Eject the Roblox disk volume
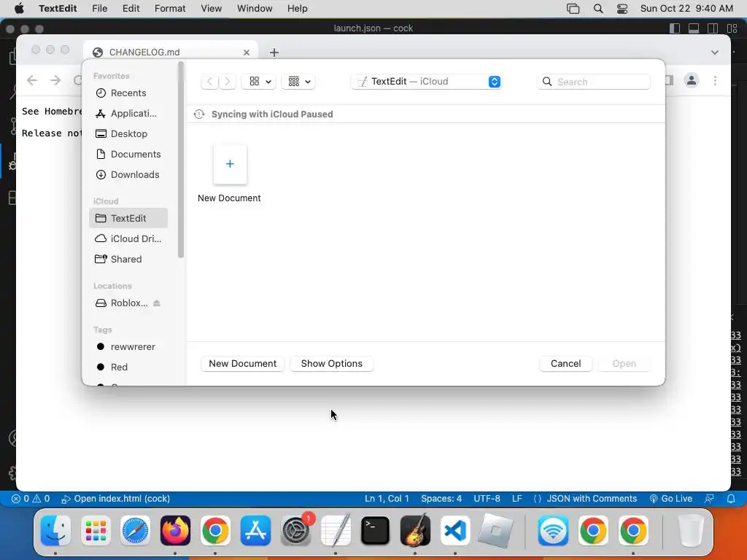747x560 pixels. (157, 303)
